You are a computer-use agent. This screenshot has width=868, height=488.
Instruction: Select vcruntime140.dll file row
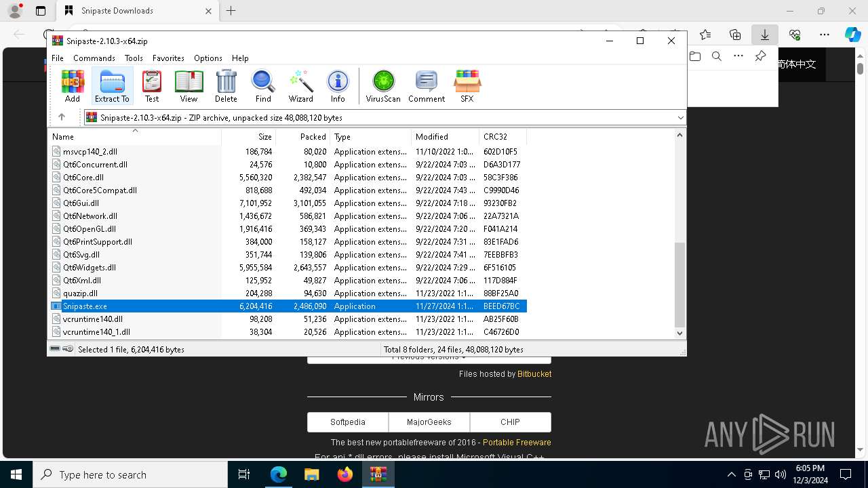tap(288, 319)
